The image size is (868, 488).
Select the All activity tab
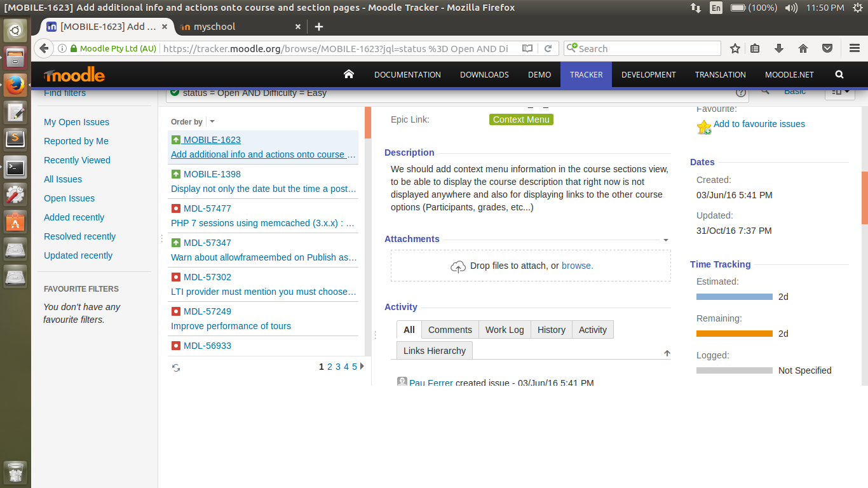[x=409, y=330]
